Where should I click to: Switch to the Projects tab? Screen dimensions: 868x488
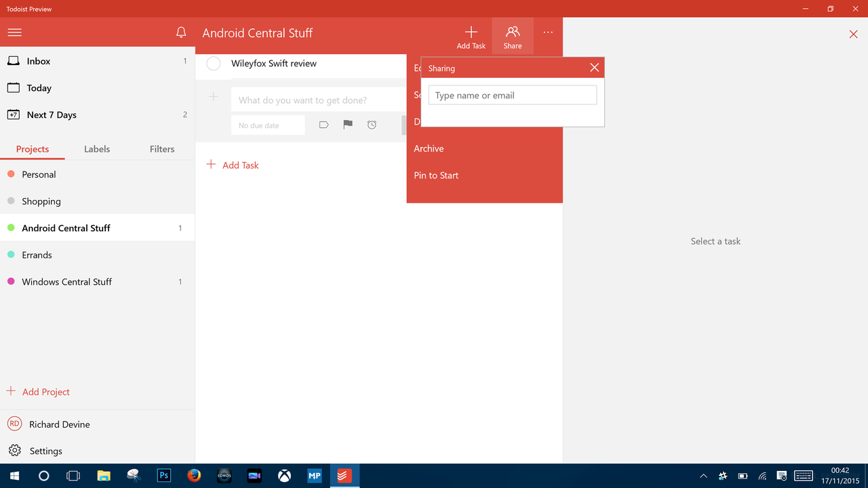(33, 149)
